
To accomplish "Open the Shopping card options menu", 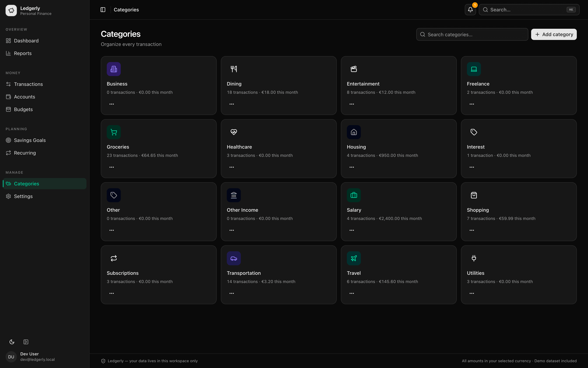I will [472, 230].
